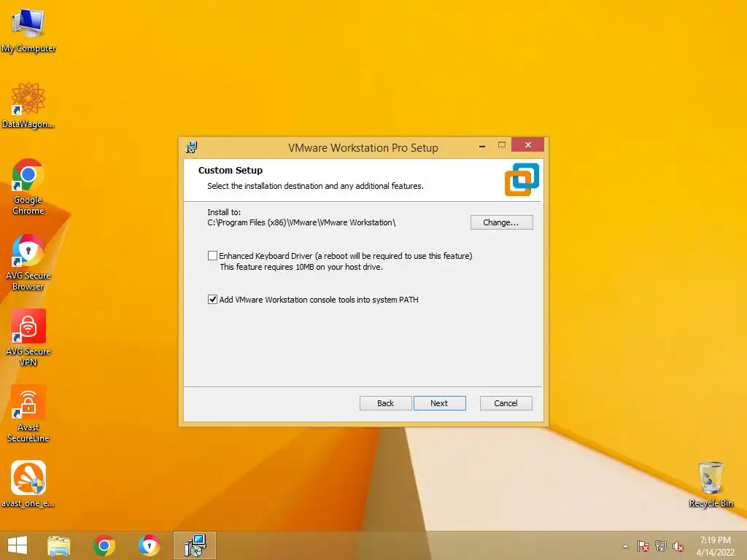Click 'Select the installation destination' description text
The image size is (747, 560).
[x=315, y=186]
